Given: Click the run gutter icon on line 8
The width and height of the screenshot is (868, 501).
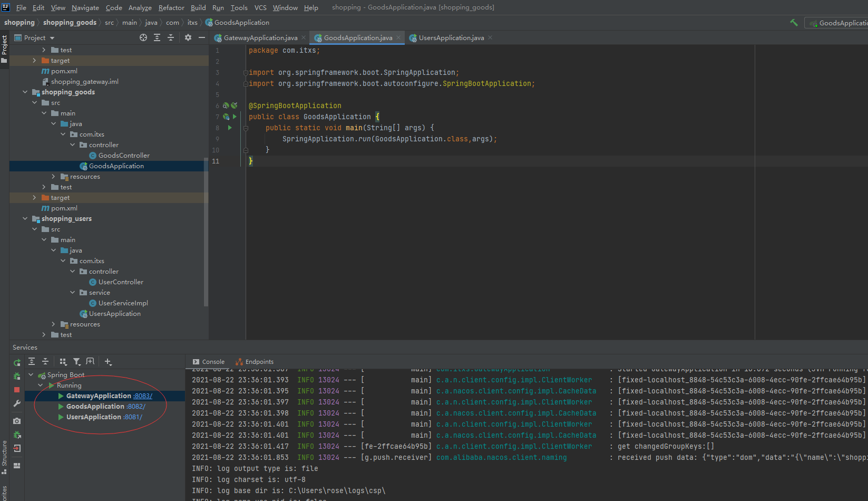Looking at the screenshot, I should click(x=230, y=128).
